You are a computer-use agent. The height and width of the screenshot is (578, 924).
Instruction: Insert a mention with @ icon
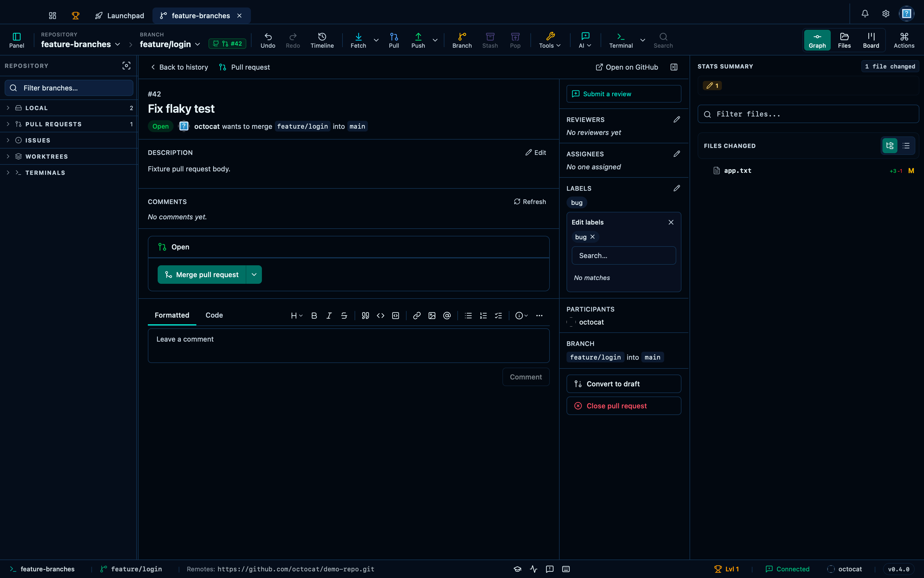pos(447,316)
